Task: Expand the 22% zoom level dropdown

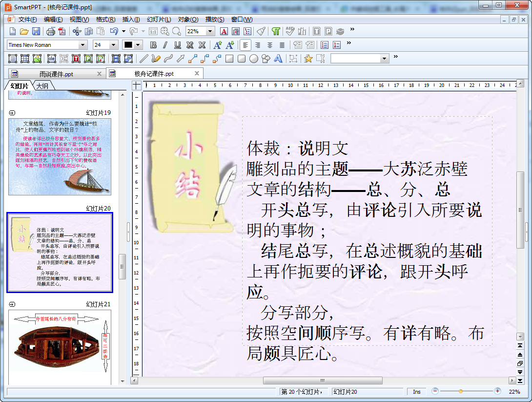Action: click(x=210, y=31)
